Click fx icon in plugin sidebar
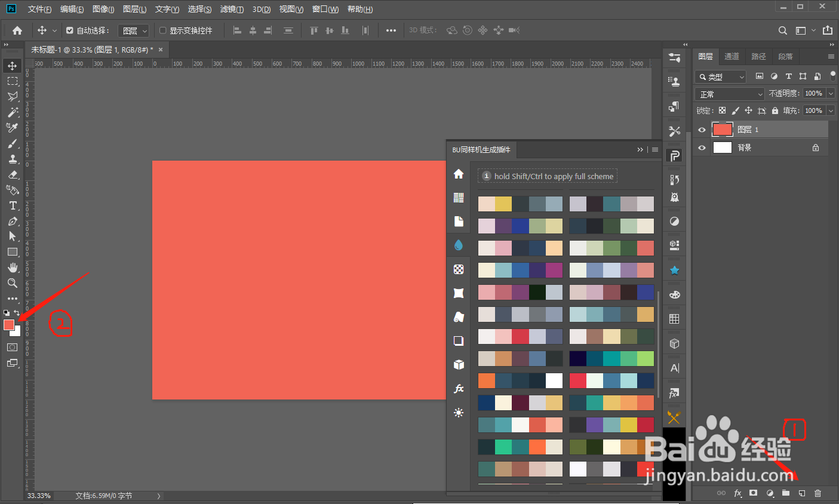839x504 pixels. click(x=459, y=389)
